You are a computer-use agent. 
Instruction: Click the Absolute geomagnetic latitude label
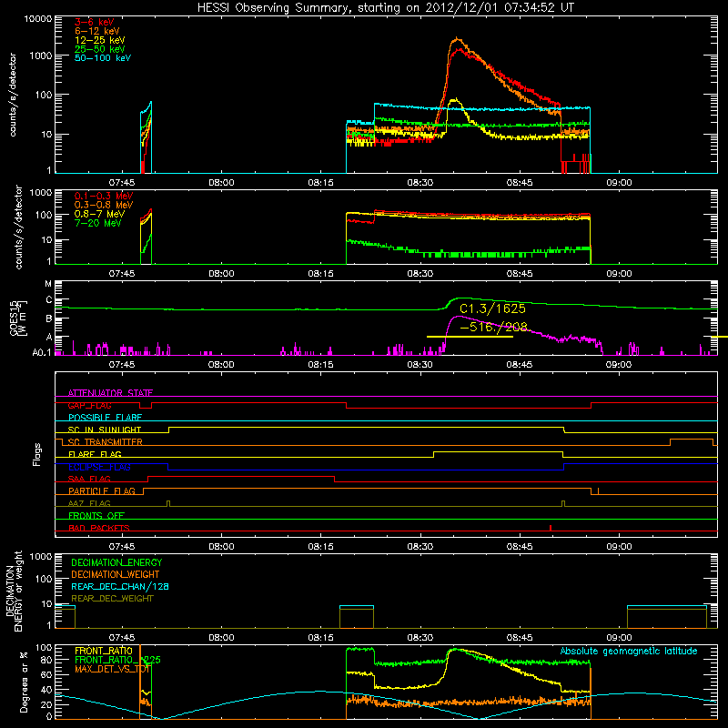629,651
